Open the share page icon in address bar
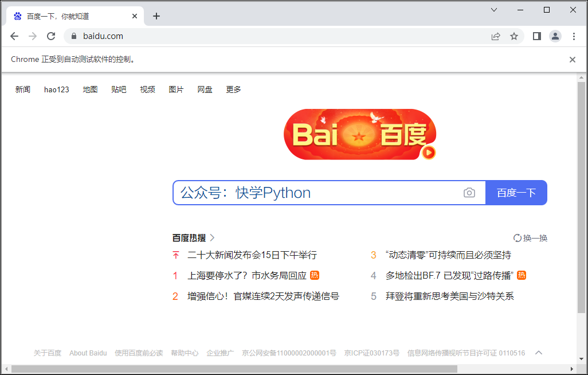 click(x=496, y=36)
